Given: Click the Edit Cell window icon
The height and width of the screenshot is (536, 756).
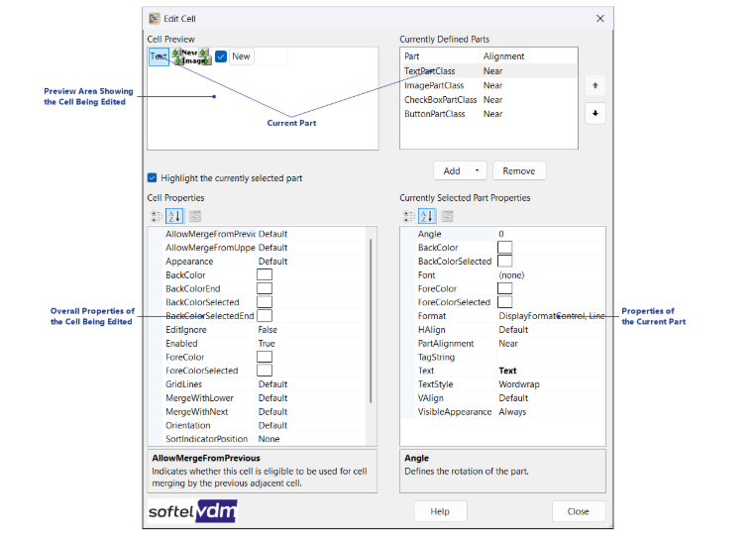Looking at the screenshot, I should (x=155, y=18).
